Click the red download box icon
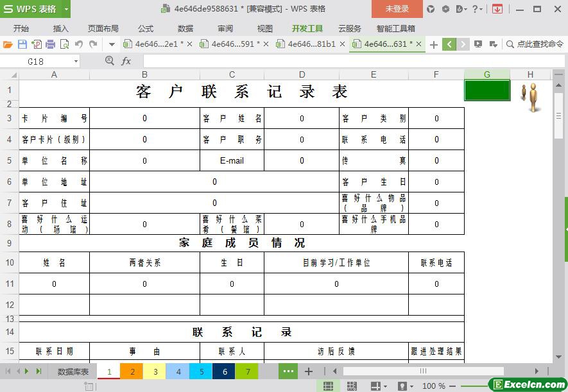 (x=497, y=9)
